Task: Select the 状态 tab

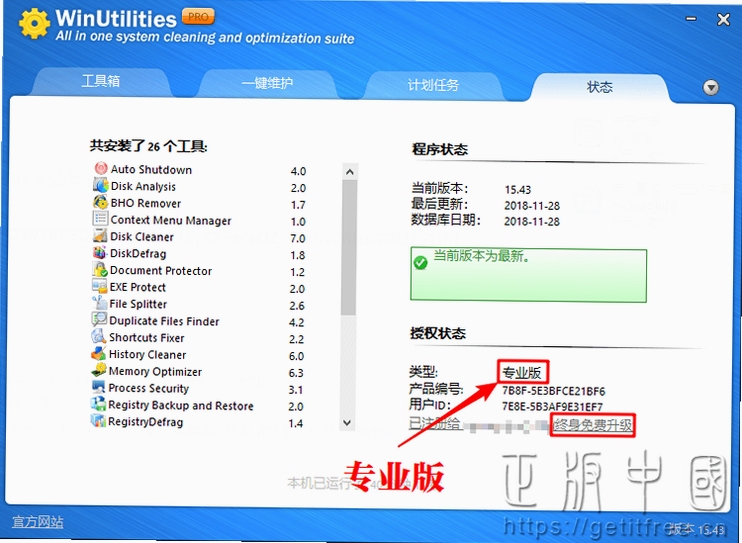Action: pyautogui.click(x=600, y=87)
